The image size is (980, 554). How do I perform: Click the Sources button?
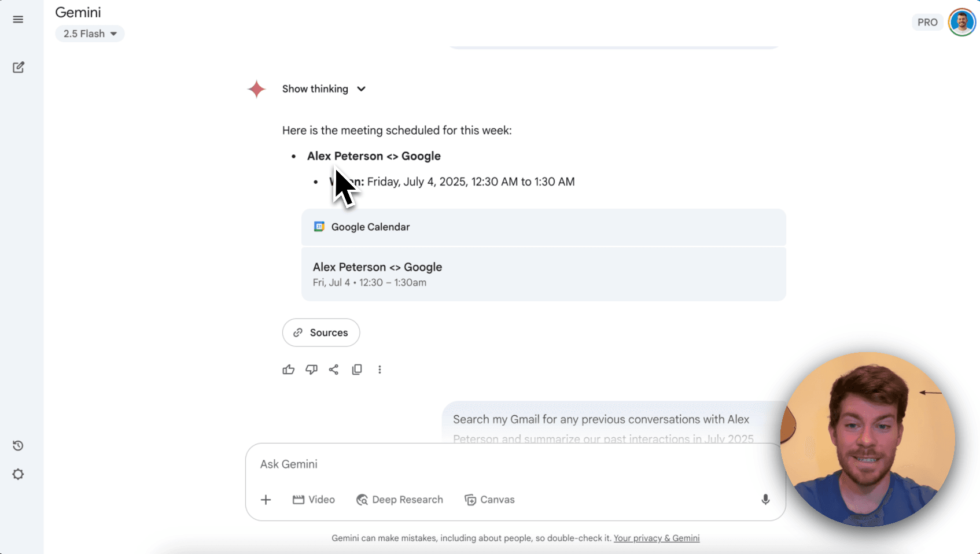point(321,333)
